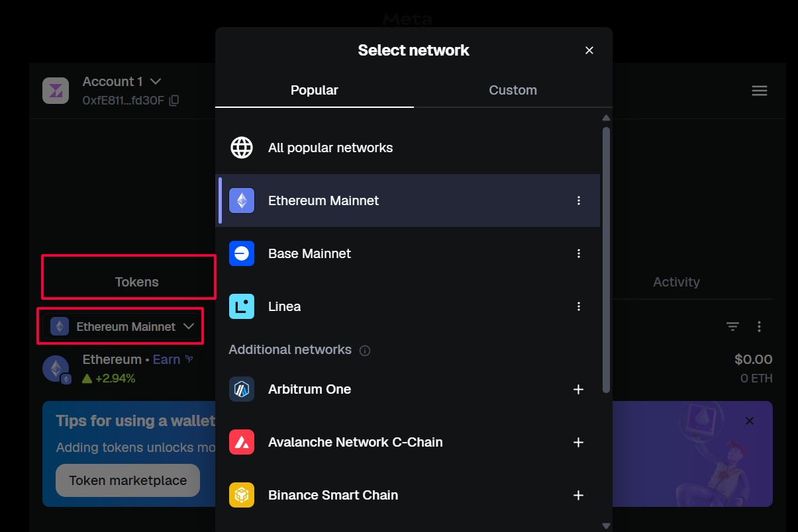Viewport: 798px width, 532px height.
Task: Click the Earn link next to Ethereum
Action: click(x=166, y=359)
